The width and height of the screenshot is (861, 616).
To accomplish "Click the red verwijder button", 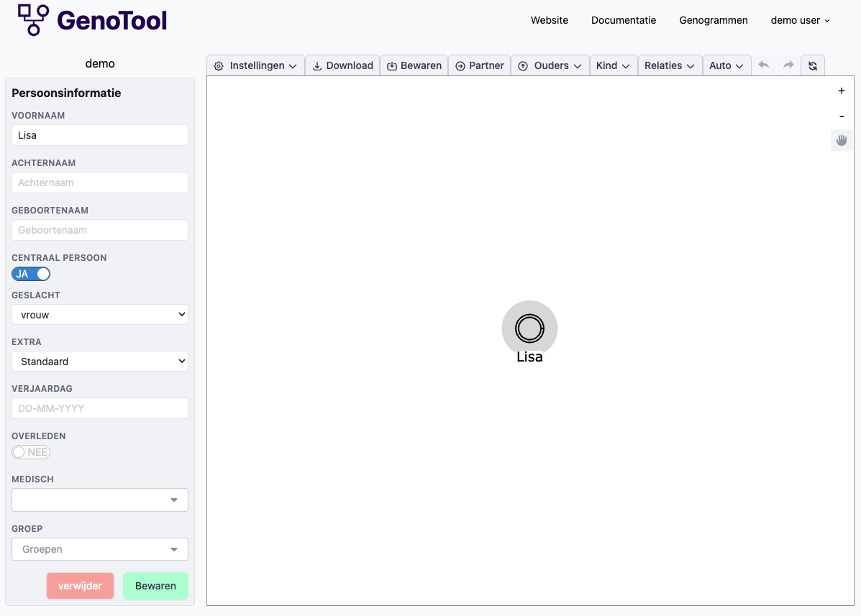I will 80,586.
